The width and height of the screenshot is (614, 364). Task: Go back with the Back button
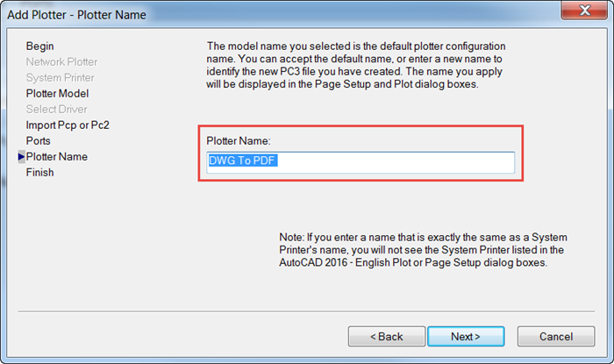tap(387, 337)
